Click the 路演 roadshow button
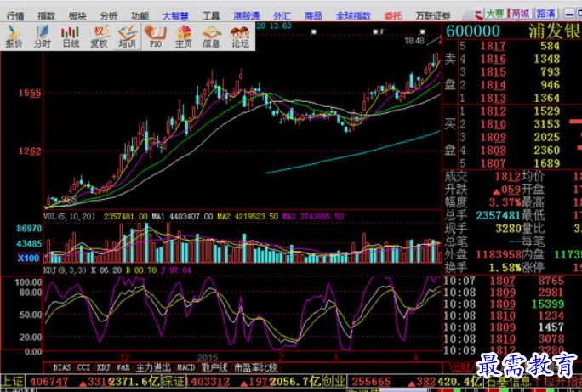The image size is (582, 392). pos(546,14)
